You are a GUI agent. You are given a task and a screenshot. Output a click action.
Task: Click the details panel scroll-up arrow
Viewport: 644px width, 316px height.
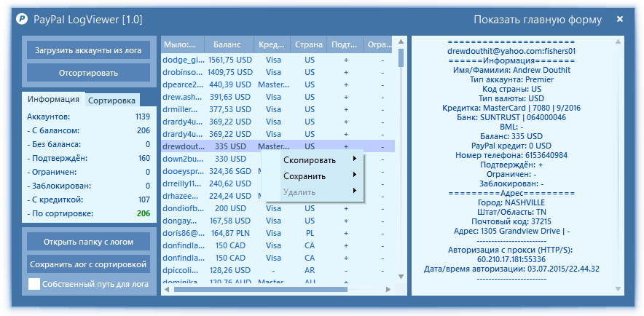coord(617,42)
